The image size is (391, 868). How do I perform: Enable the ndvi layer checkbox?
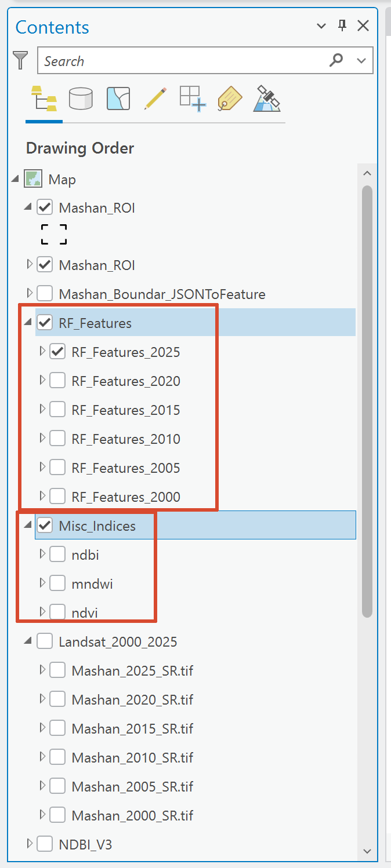57,612
